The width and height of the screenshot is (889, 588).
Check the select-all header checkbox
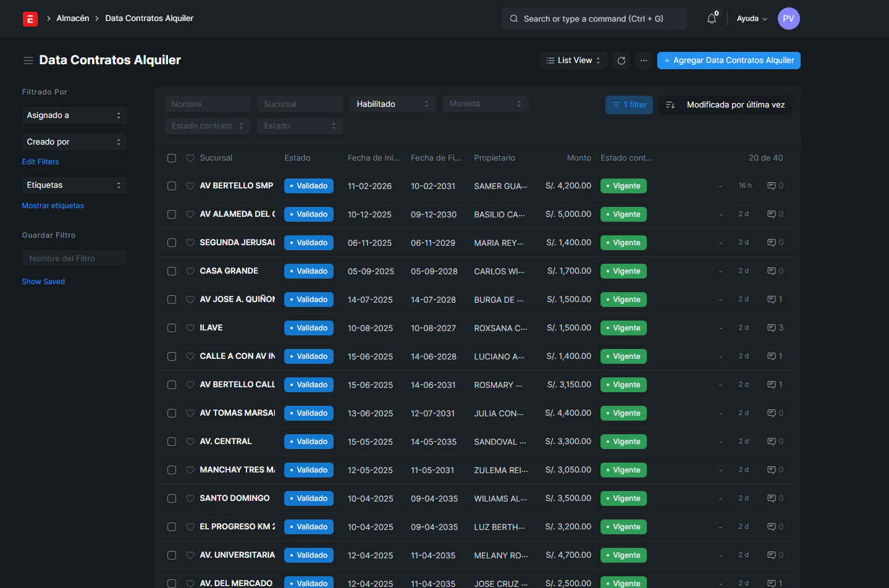[172, 158]
